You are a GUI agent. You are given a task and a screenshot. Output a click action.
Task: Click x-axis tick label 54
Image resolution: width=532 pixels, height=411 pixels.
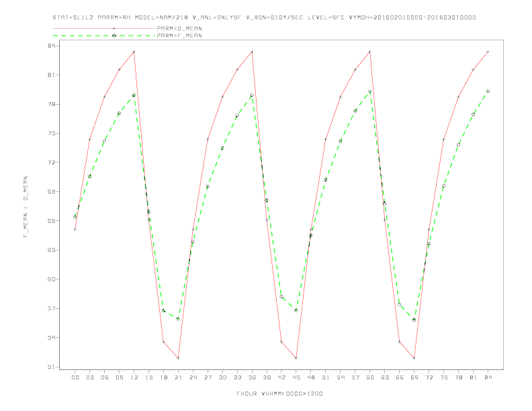(341, 377)
